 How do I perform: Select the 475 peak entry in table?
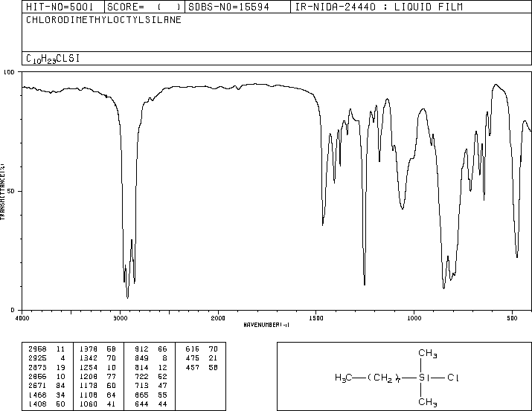pos(202,358)
